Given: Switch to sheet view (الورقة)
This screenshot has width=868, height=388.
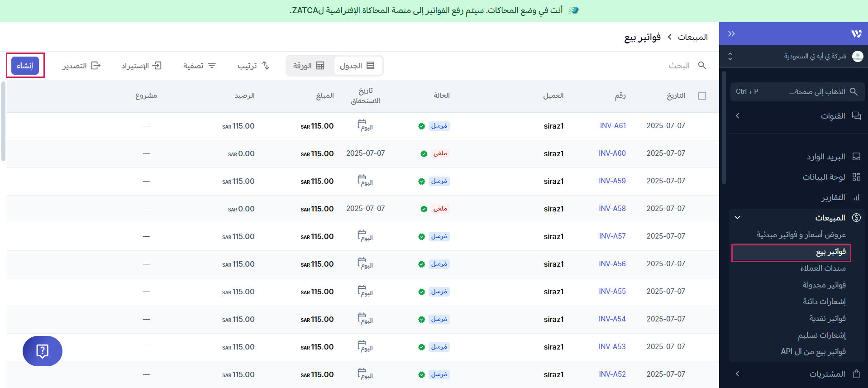Looking at the screenshot, I should pyautogui.click(x=309, y=66).
